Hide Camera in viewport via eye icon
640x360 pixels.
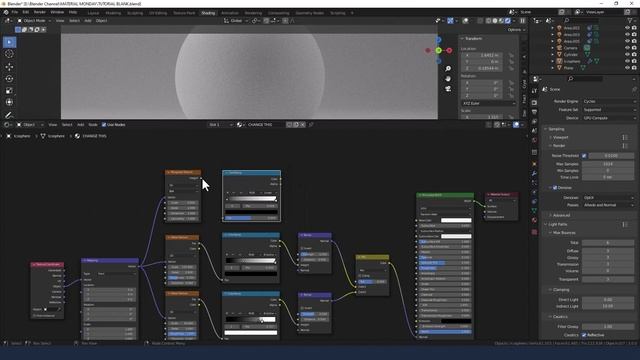tap(627, 48)
